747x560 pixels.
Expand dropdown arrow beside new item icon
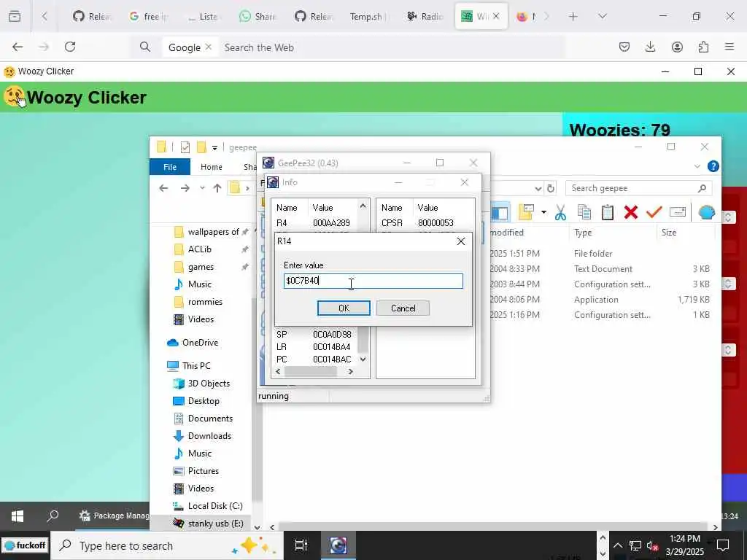(543, 212)
